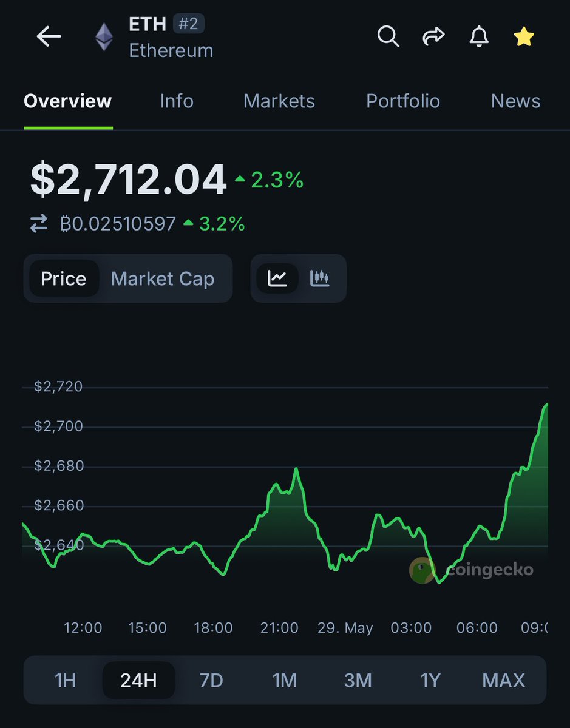Select 3M time range
Image resolution: width=570 pixels, height=728 pixels.
[358, 680]
